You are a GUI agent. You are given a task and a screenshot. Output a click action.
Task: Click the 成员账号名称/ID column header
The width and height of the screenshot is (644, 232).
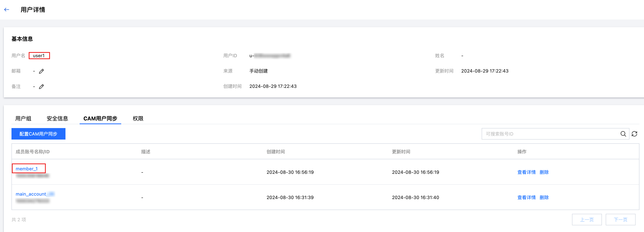click(x=33, y=152)
